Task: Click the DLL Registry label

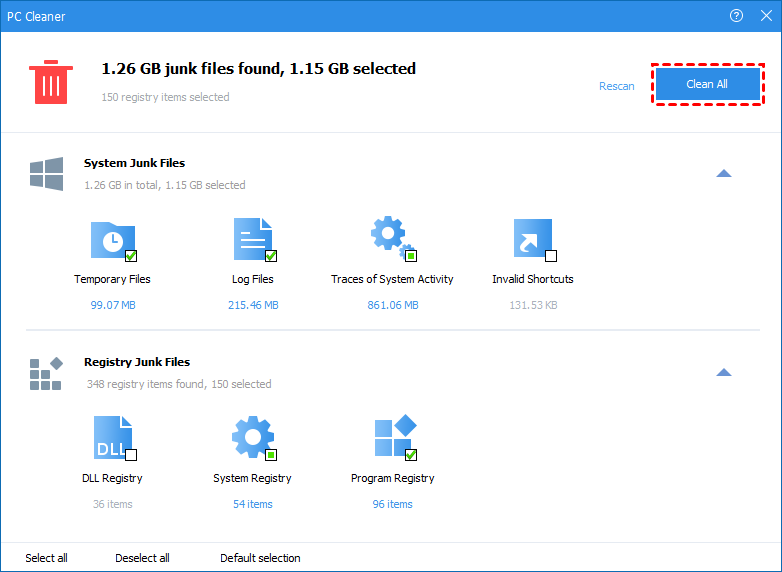Action: 112,478
